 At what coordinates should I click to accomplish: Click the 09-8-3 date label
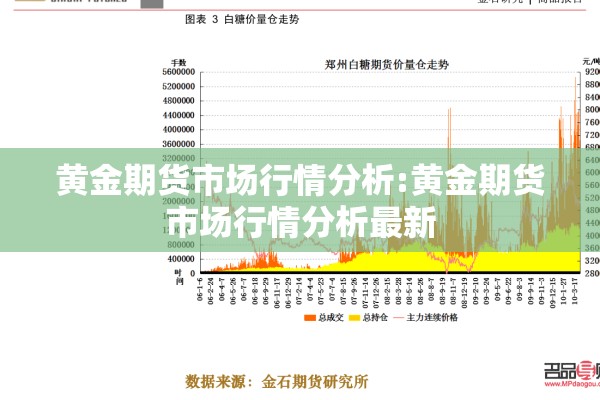(520, 289)
